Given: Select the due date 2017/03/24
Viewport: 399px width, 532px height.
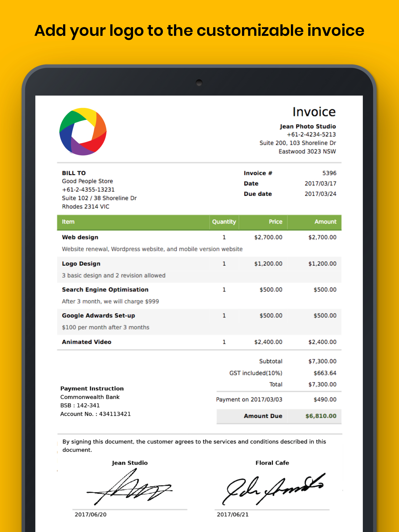Looking at the screenshot, I should point(320,194).
